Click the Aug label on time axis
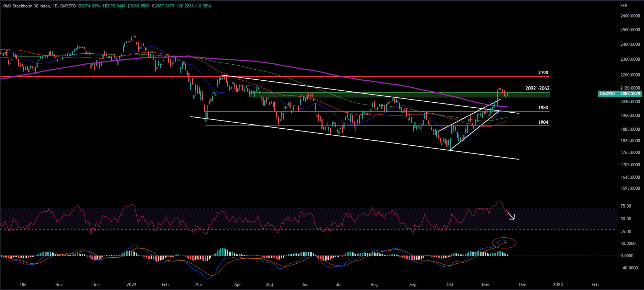Image resolution: width=644 pixels, height=290 pixels. pos(374,285)
